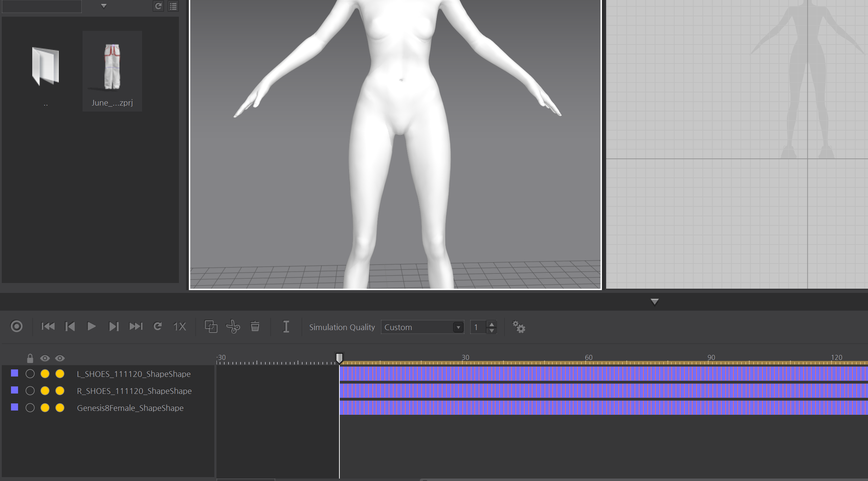This screenshot has height=481, width=868.
Task: Select the Genesis8Female_ShapeShape track
Action: (x=130, y=408)
